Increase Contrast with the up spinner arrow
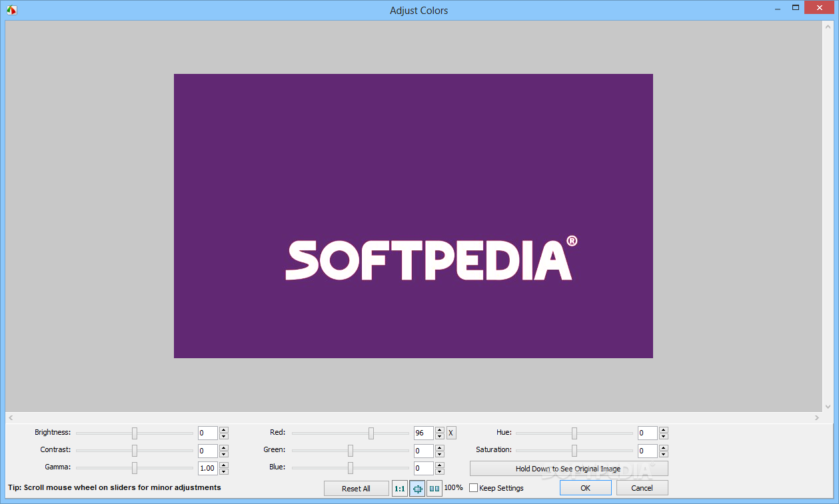Image resolution: width=839 pixels, height=504 pixels. 224,447
